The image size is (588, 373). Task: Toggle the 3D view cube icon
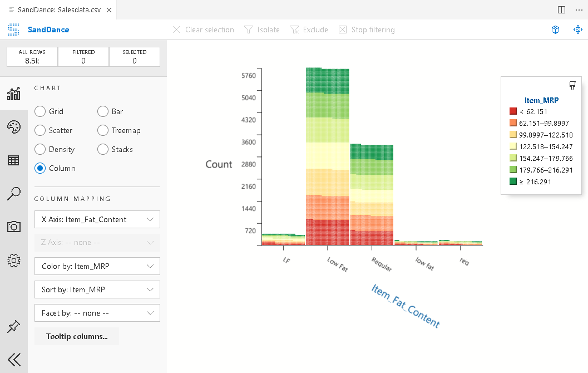(x=555, y=30)
